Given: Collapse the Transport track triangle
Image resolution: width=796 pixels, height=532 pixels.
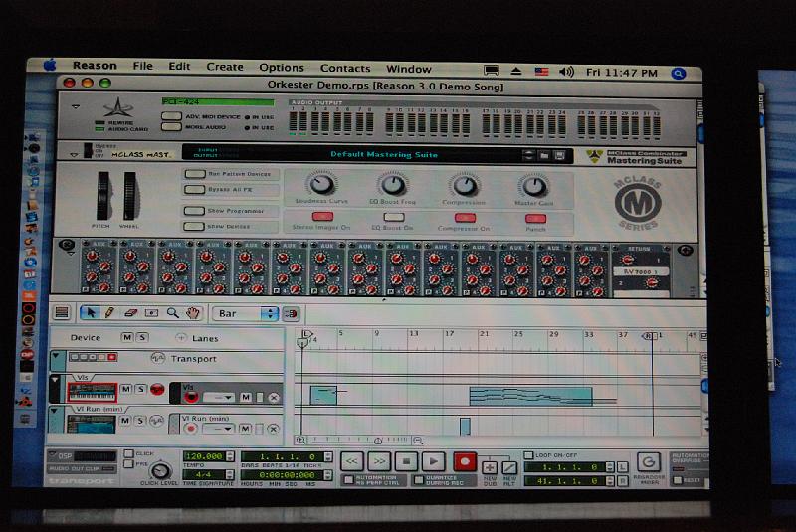Looking at the screenshot, I should click(55, 358).
